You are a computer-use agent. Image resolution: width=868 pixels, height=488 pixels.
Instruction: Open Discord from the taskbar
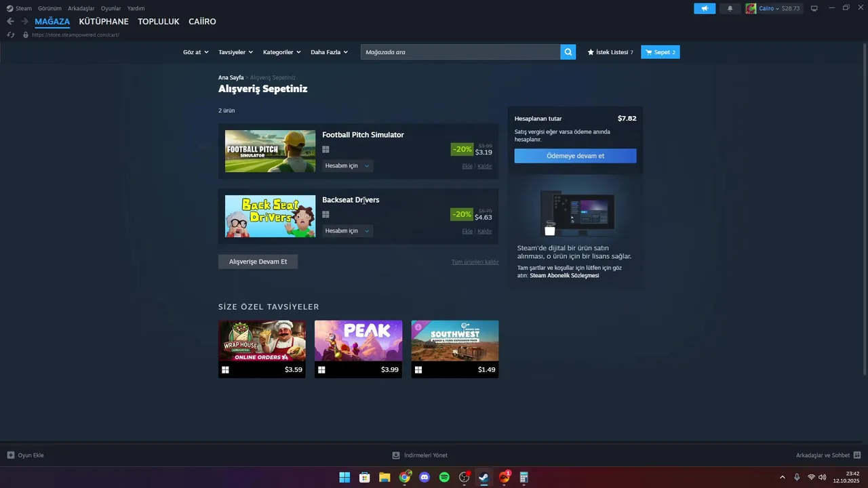pyautogui.click(x=425, y=477)
